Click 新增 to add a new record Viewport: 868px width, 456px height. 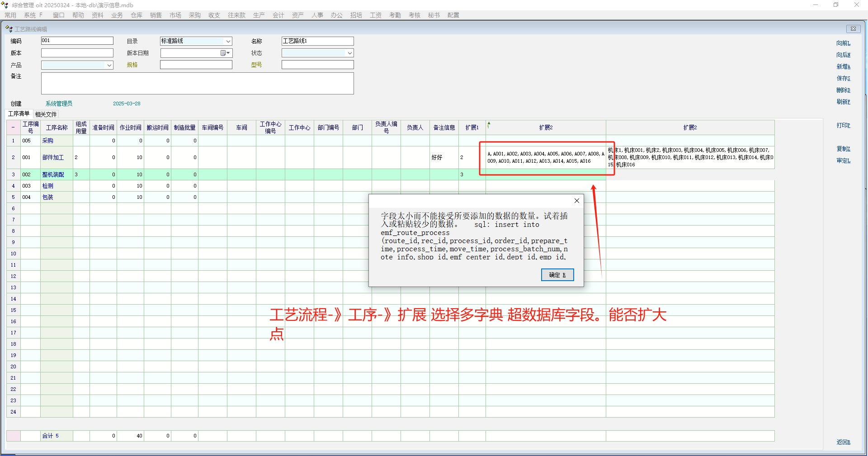point(843,66)
